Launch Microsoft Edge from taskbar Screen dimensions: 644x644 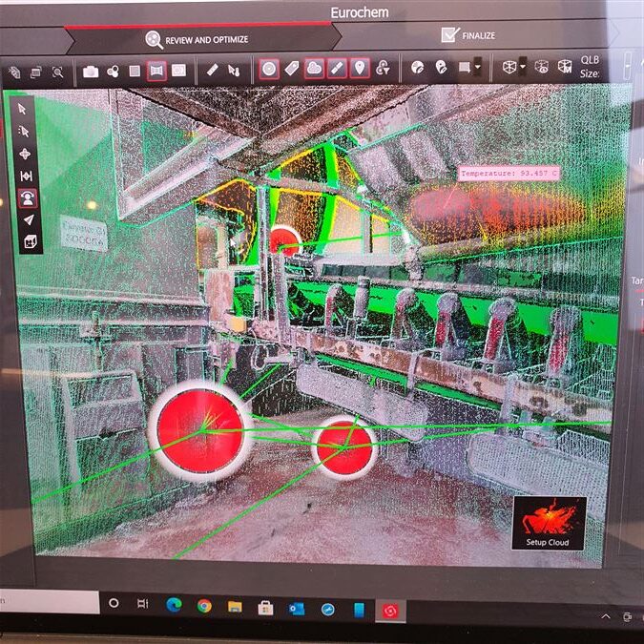[x=174, y=606]
